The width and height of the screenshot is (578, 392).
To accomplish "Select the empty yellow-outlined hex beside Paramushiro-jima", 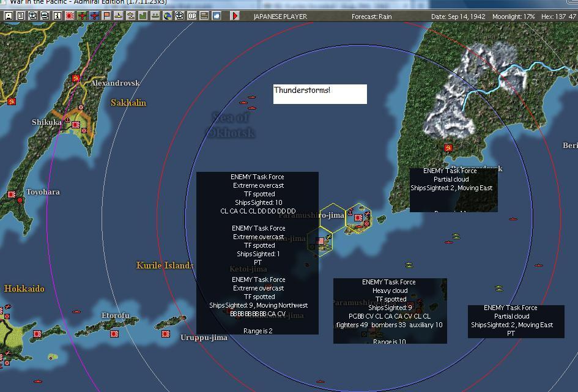I will point(333,218).
